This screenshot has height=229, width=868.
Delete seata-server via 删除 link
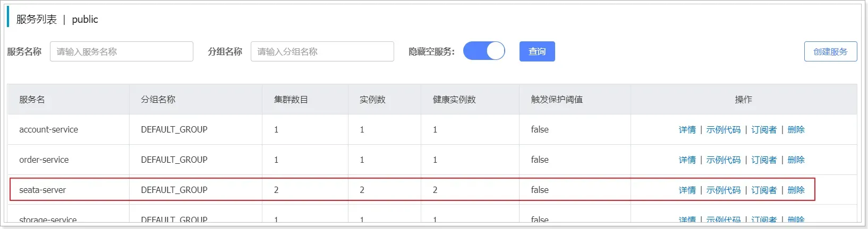796,190
